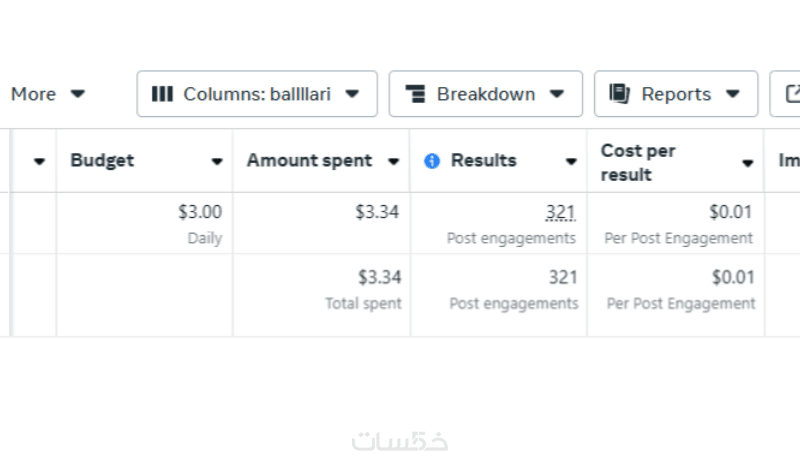
Task: Click the columns icon beside Columns: ballllari
Action: [162, 94]
